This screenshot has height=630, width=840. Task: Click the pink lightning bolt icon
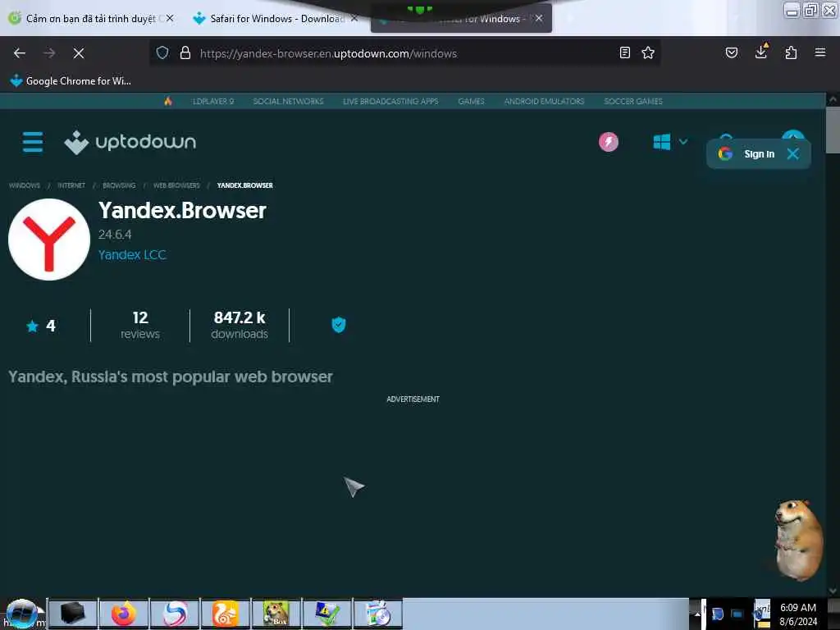(x=608, y=142)
